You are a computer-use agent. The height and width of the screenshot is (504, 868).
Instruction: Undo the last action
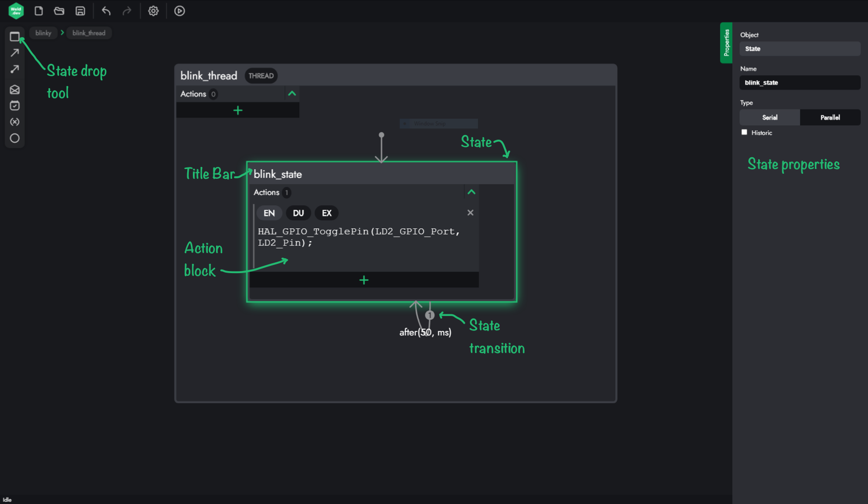pyautogui.click(x=106, y=11)
